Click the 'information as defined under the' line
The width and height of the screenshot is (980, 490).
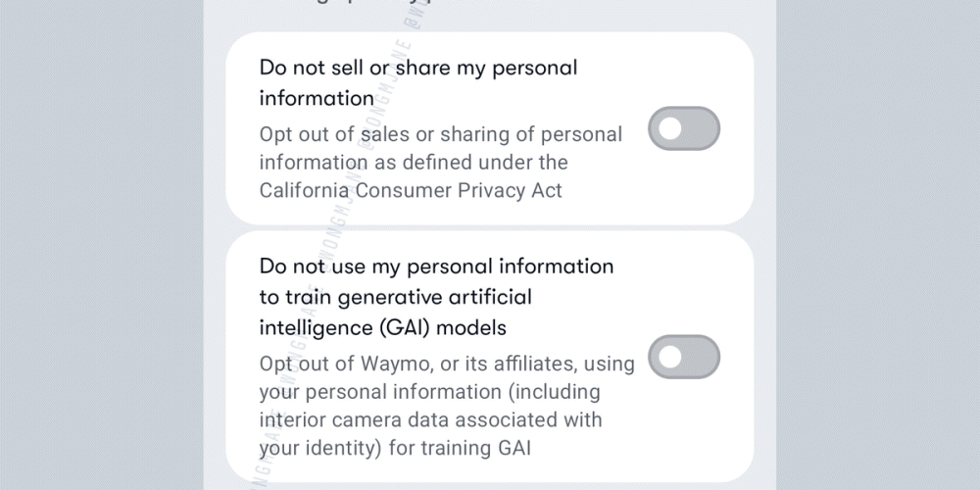coord(414,162)
